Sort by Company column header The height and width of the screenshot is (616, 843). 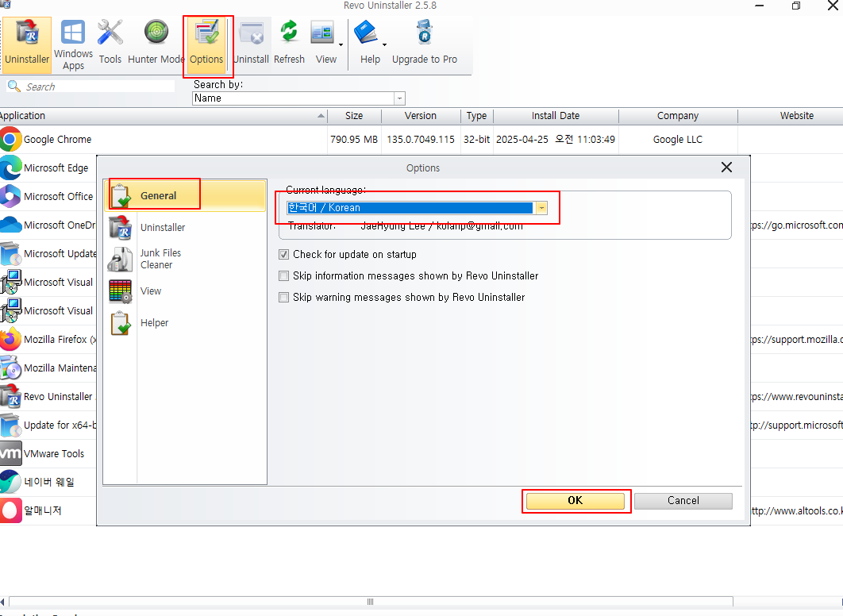pos(677,116)
